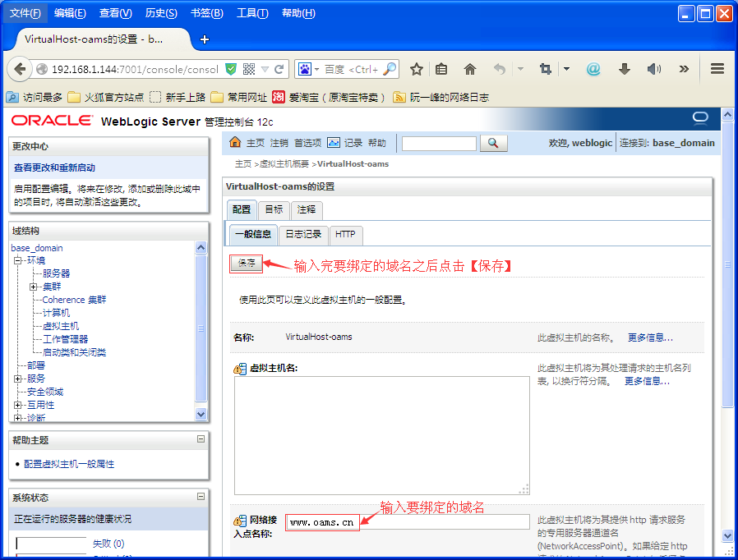Click the 网络接入点名称 input field
This screenshot has width=738, height=560.
pyautogui.click(x=408, y=522)
